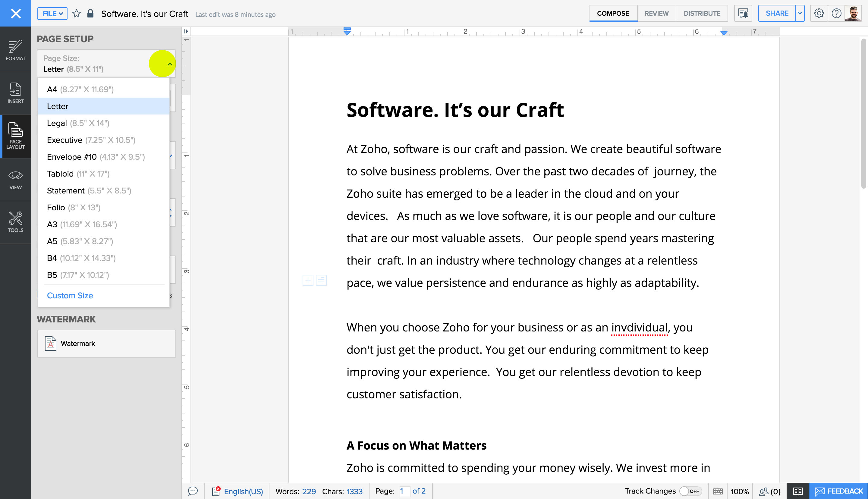Select Letter page size option
The width and height of the screenshot is (868, 499).
coord(103,106)
